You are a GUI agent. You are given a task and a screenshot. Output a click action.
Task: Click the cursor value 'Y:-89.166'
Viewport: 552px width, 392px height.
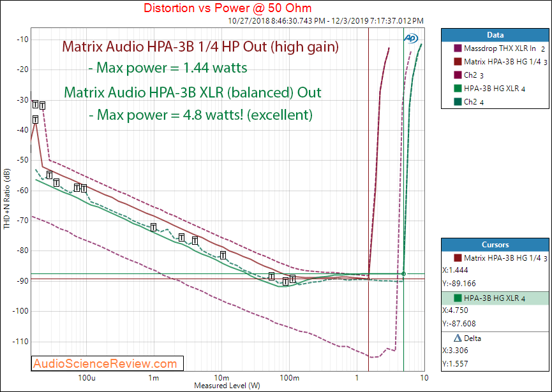pos(459,284)
